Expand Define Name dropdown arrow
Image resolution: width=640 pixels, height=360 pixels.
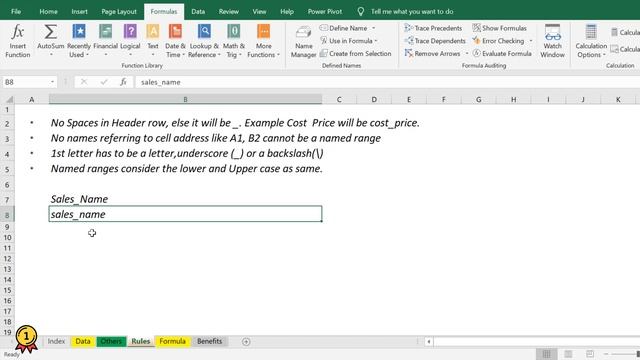point(373,28)
